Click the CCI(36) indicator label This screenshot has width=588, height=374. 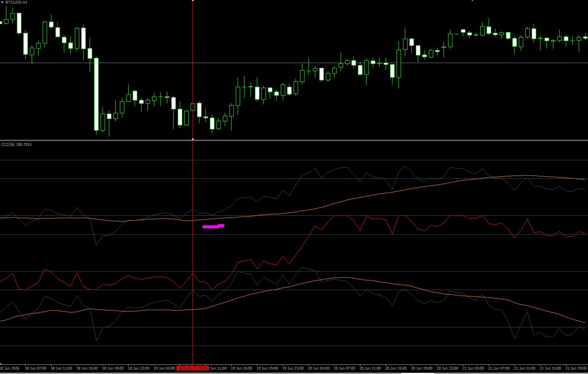16,145
